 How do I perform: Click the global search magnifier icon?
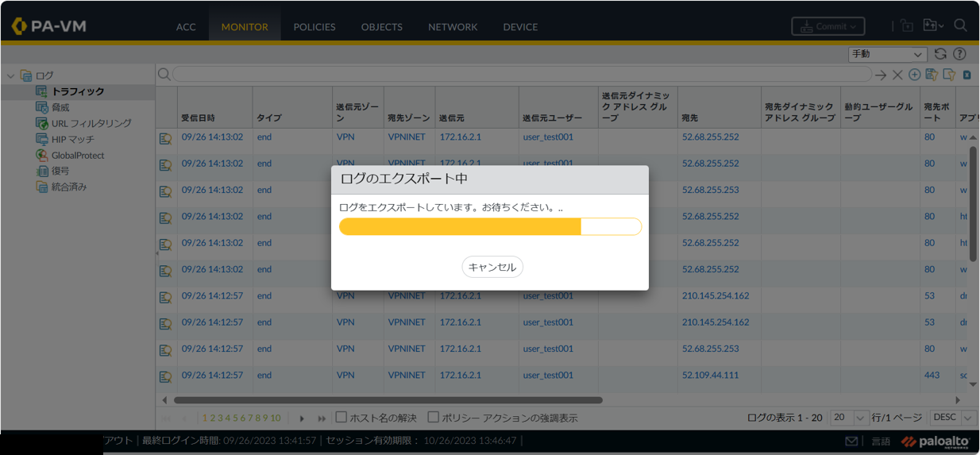[960, 25]
